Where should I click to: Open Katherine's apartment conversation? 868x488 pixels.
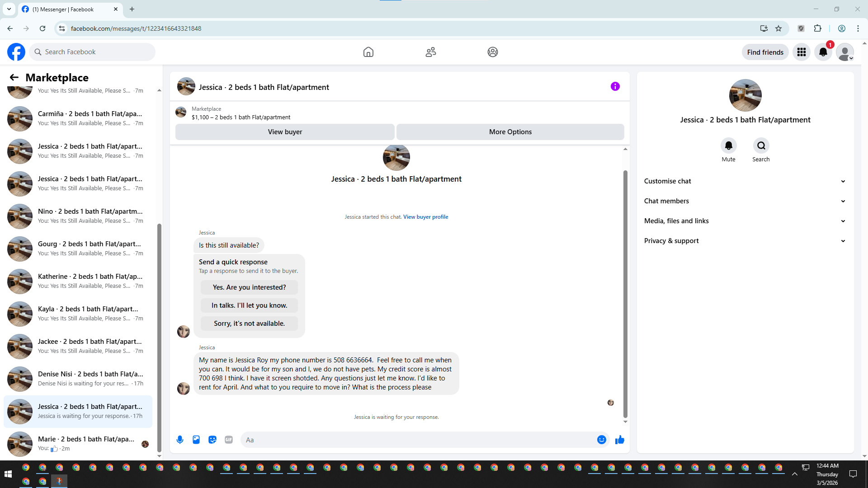tap(78, 281)
